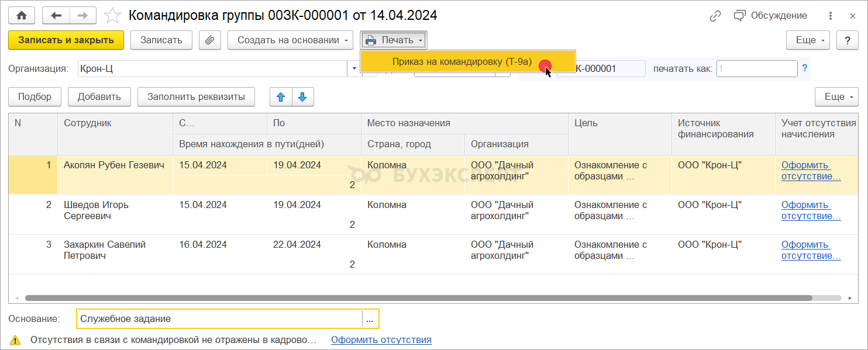Open the Организация dropdown arrow
Viewport: 868px width, 350px height.
coord(354,69)
